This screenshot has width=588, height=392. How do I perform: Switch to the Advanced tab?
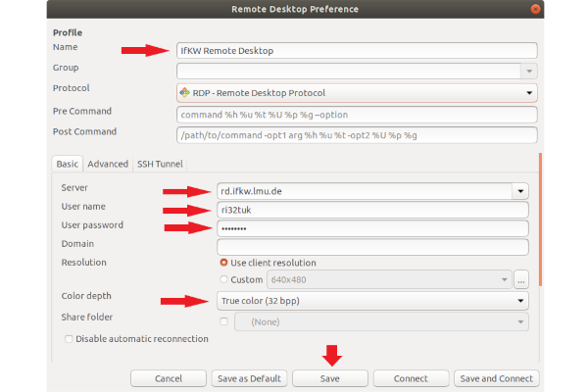(x=108, y=164)
